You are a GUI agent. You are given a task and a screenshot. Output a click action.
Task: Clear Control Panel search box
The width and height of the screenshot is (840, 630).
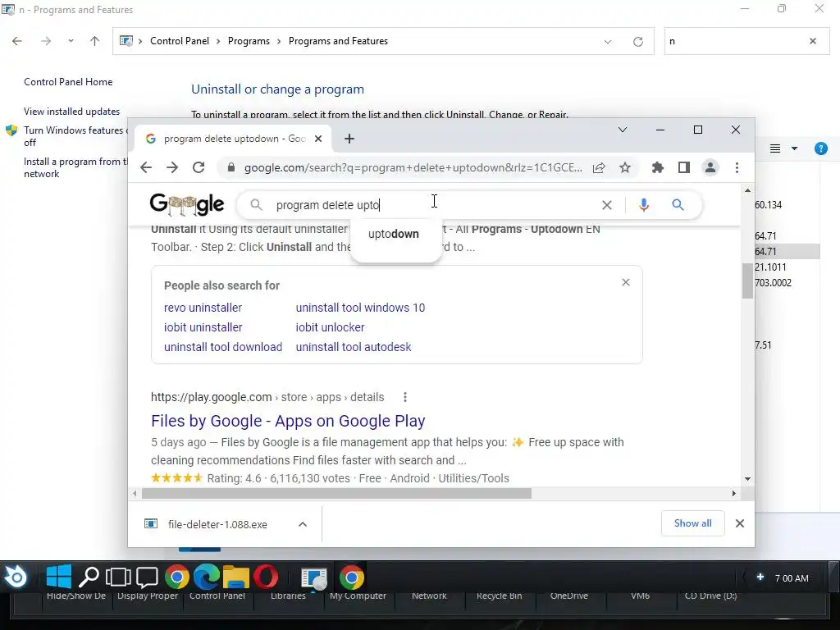(x=813, y=41)
